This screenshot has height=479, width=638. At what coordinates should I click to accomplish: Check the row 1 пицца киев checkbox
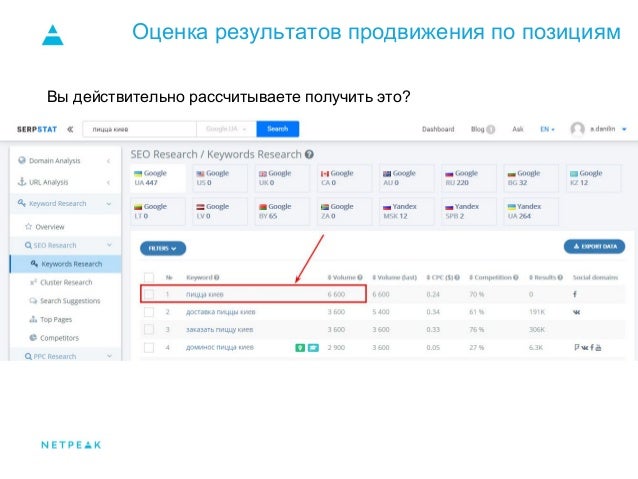149,294
